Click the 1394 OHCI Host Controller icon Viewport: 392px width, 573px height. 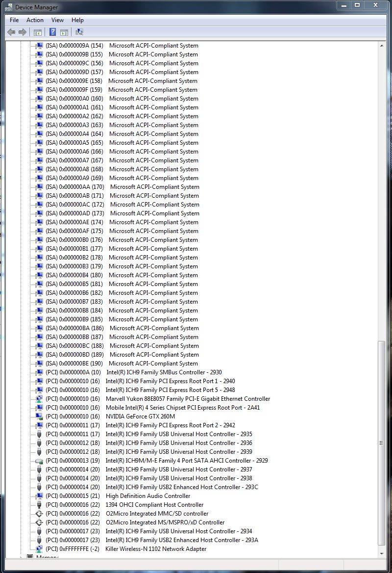pos(39,505)
